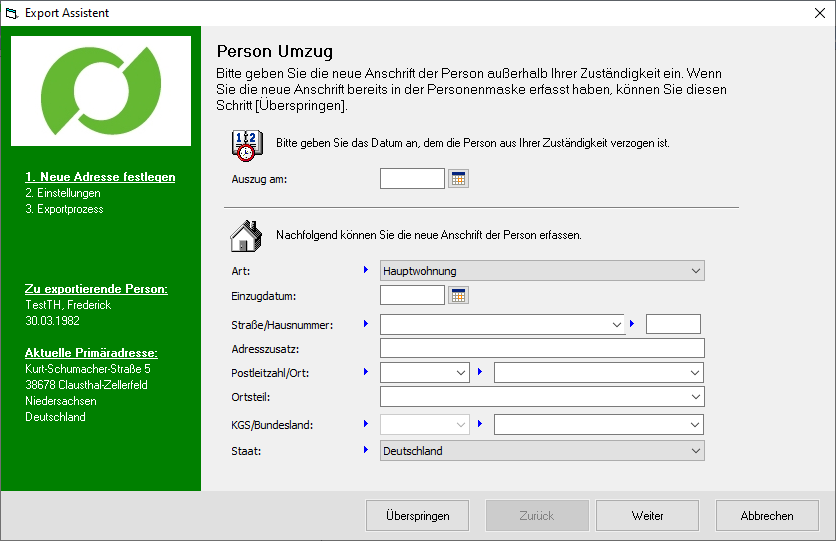Click the calendar clock icon above Auszug
The width and height of the screenshot is (836, 541).
[245, 144]
